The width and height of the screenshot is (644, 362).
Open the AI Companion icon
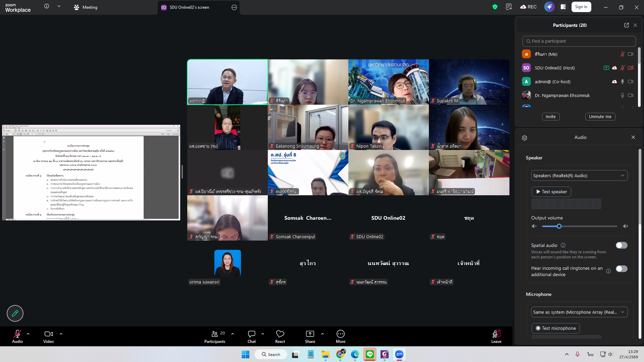click(549, 7)
